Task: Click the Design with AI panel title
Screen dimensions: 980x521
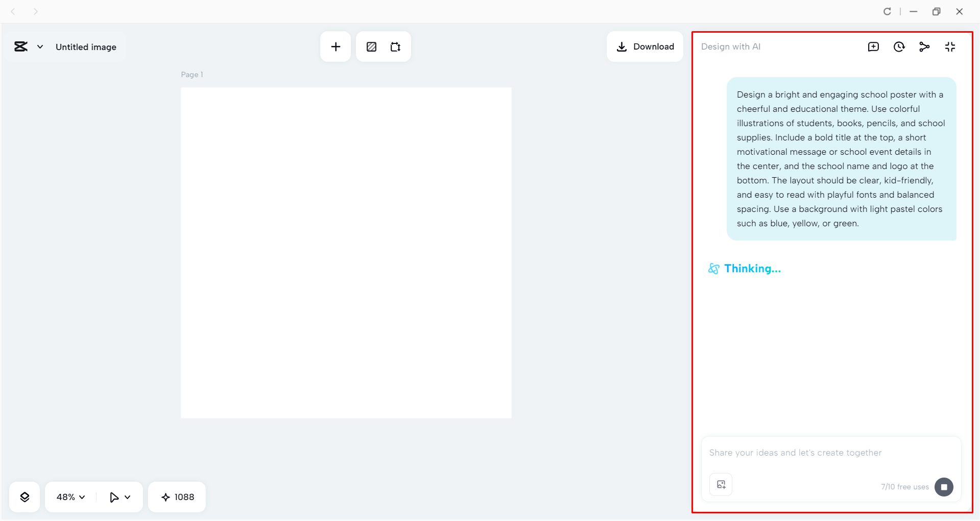Action: tap(731, 46)
